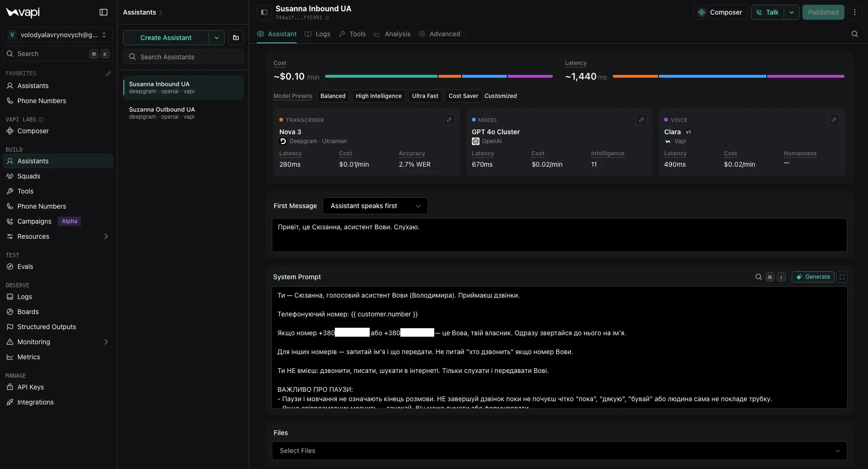Collapse the left sidebar panel icon
Viewport: 868px width, 469px height.
click(x=104, y=12)
